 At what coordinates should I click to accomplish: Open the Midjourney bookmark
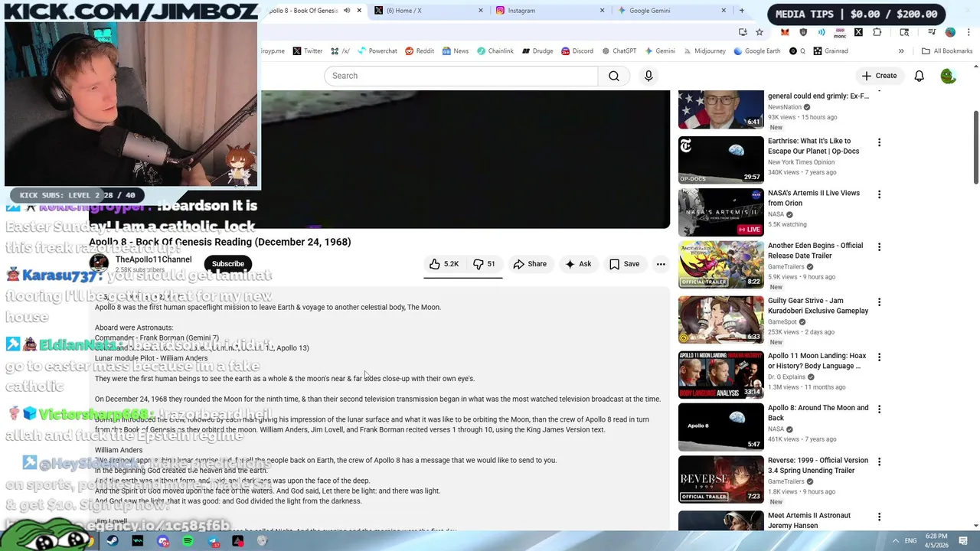pyautogui.click(x=704, y=51)
